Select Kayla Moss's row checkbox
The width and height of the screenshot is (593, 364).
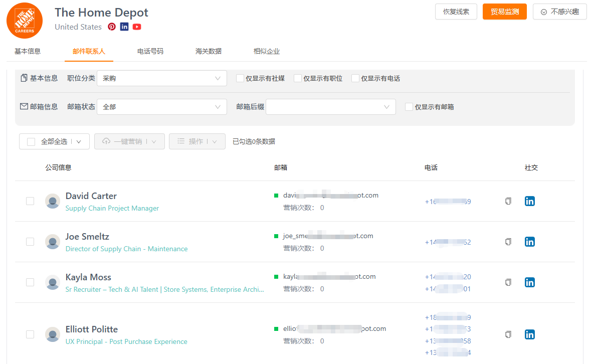30,282
